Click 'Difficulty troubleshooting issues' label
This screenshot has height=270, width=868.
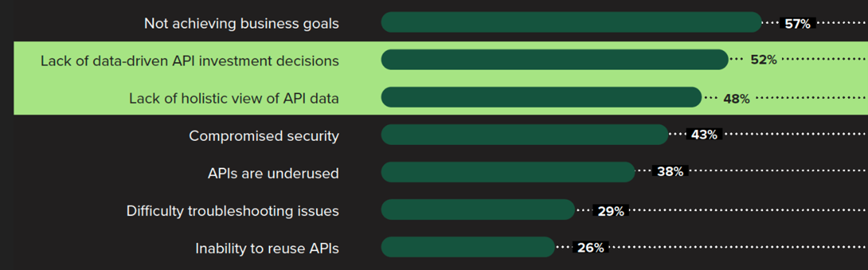[x=233, y=211]
